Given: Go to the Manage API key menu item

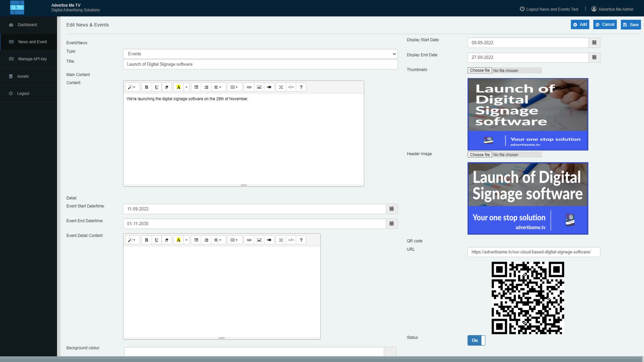Looking at the screenshot, I should pos(32,59).
